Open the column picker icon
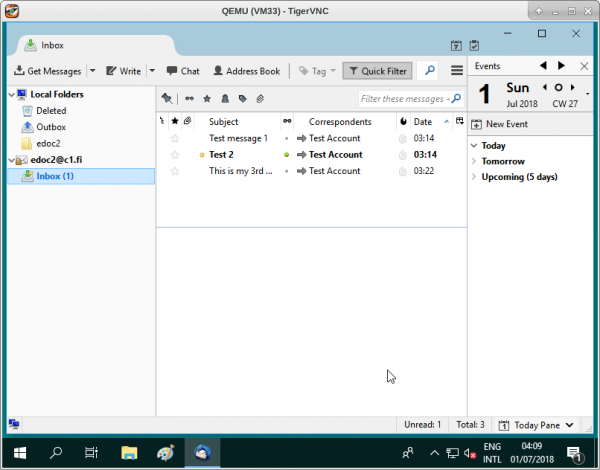 [x=460, y=121]
